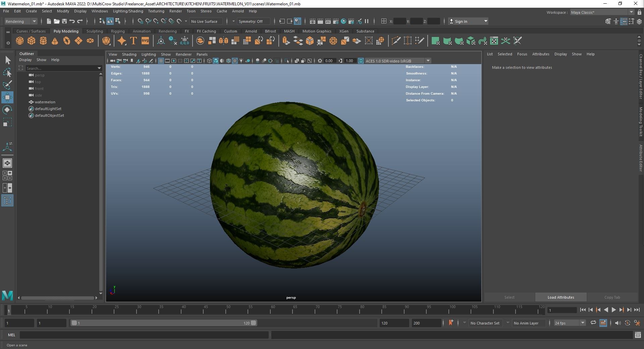Open the Rendering menu set dropdown
Image resolution: width=644 pixels, height=349 pixels.
coord(21,21)
